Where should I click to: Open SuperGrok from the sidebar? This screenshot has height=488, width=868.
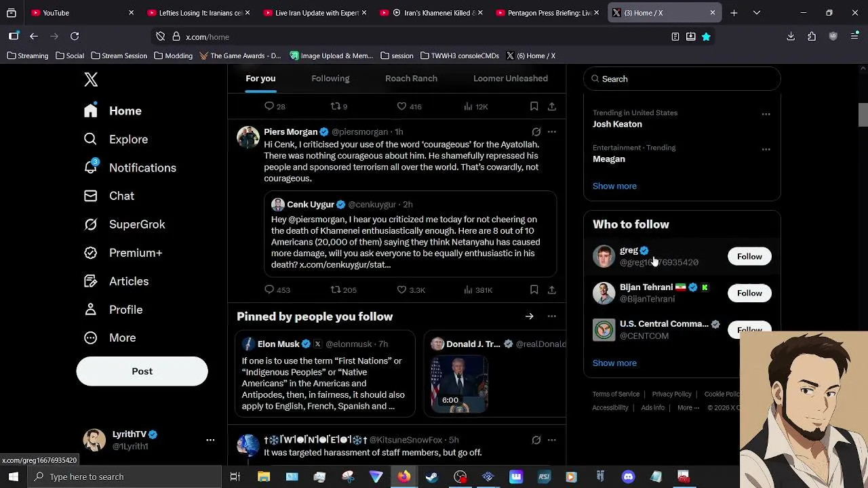click(124, 224)
